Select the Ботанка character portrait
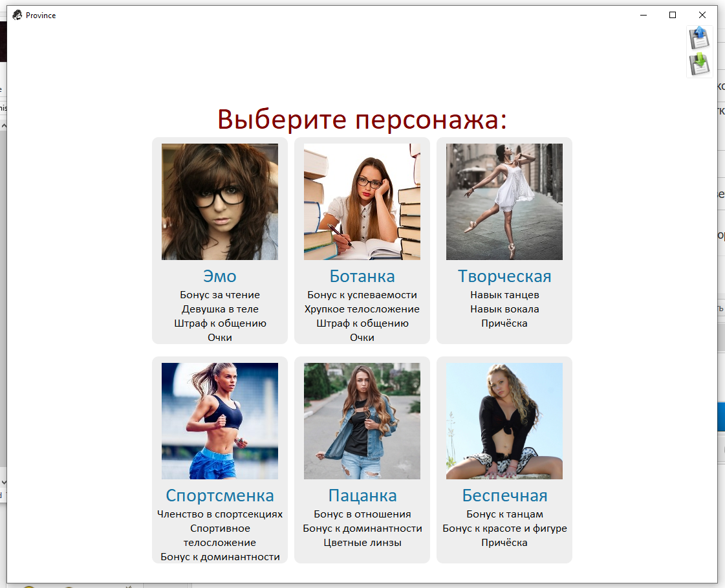Screen dimensions: 725x588 [x=362, y=202]
